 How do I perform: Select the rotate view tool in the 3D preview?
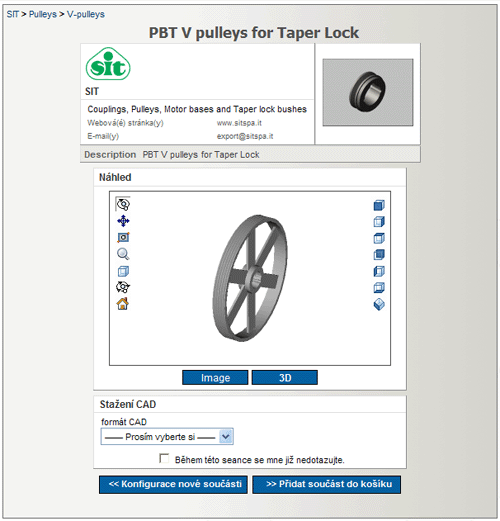123,204
